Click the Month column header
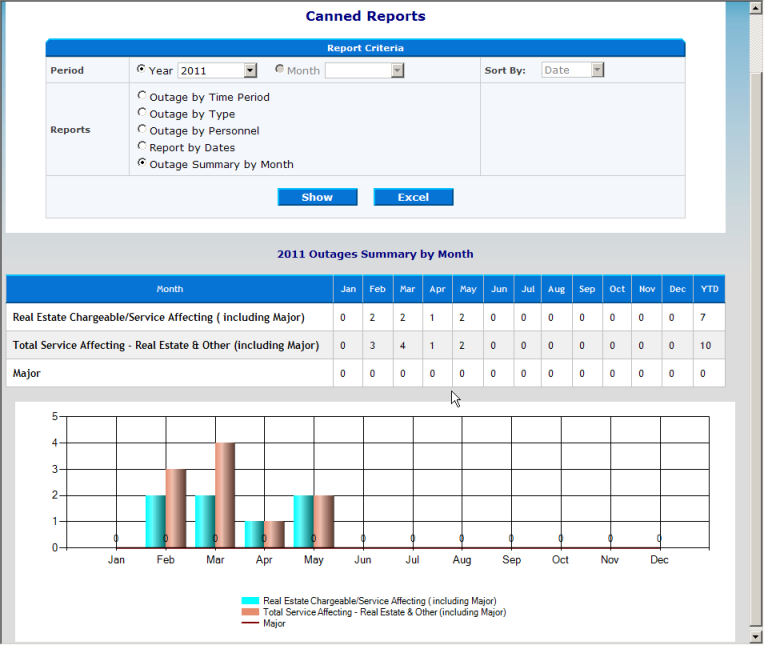The width and height of the screenshot is (764, 645). coord(170,289)
